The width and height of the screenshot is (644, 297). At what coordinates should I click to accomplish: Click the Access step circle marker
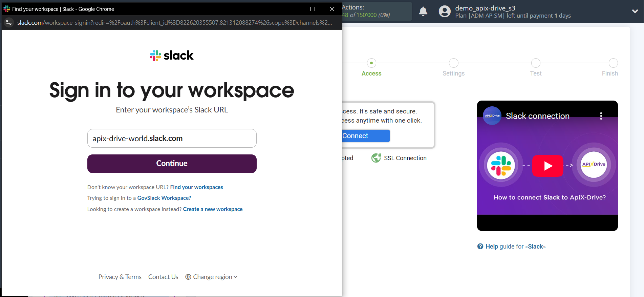(371, 63)
